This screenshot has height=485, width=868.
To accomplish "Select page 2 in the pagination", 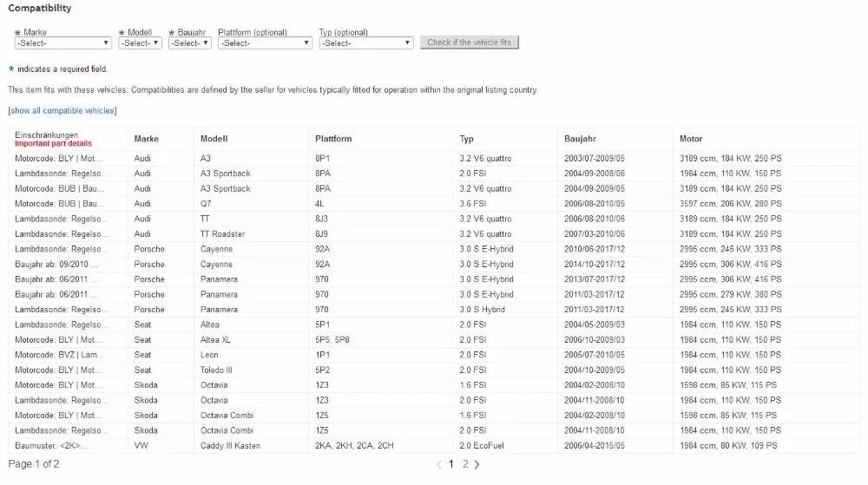I will 465,464.
